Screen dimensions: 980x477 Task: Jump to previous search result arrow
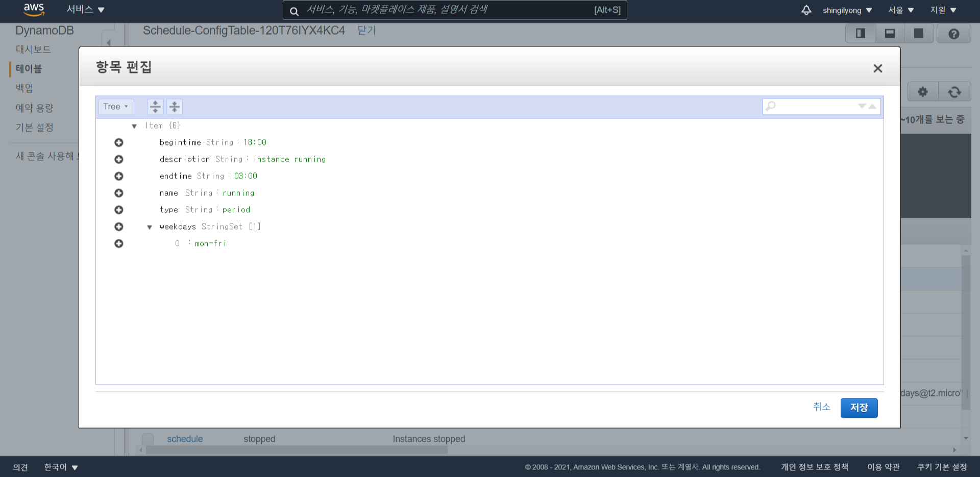tap(872, 106)
